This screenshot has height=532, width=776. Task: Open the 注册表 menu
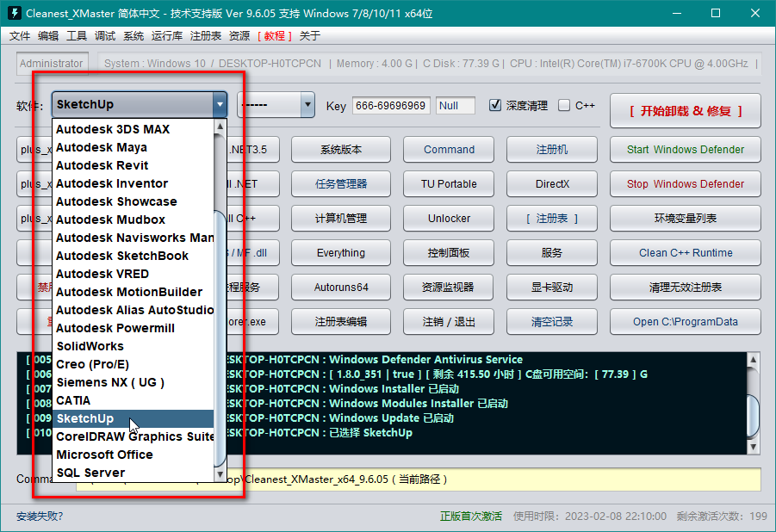205,35
